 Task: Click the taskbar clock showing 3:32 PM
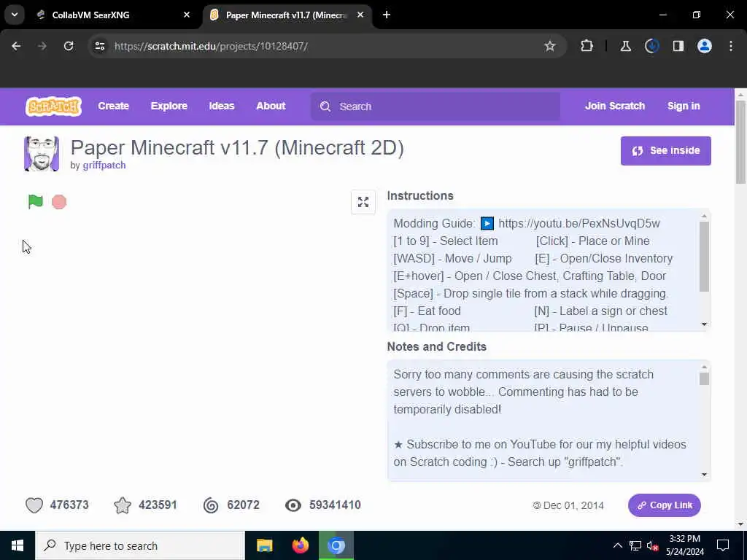click(685, 545)
